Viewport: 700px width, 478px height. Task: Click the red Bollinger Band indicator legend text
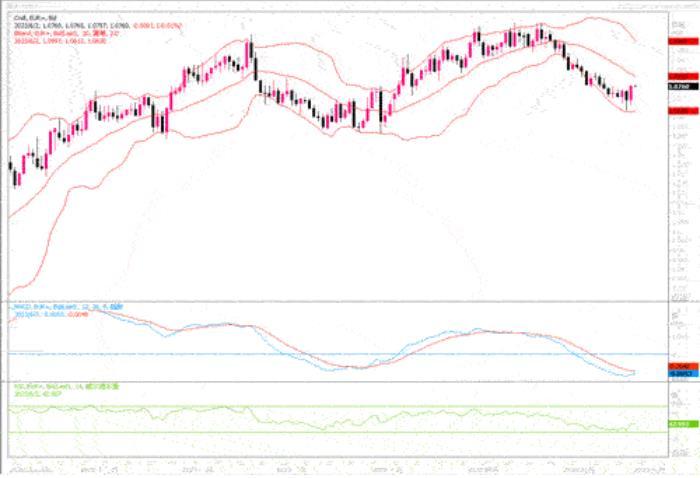pos(67,33)
